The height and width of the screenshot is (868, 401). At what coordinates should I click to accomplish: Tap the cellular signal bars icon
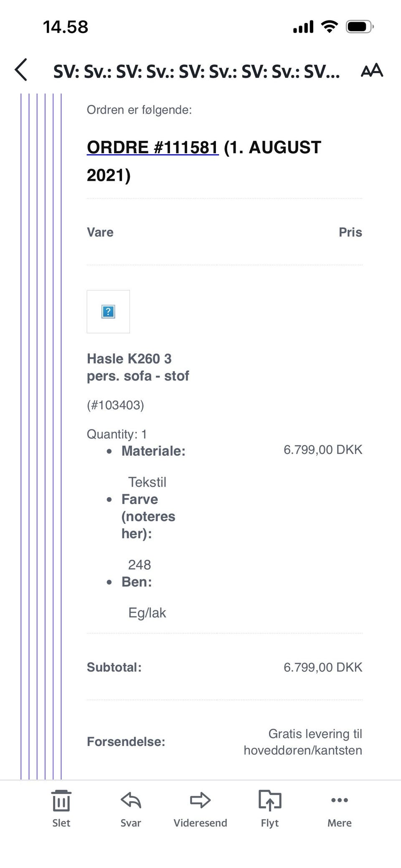click(x=303, y=27)
